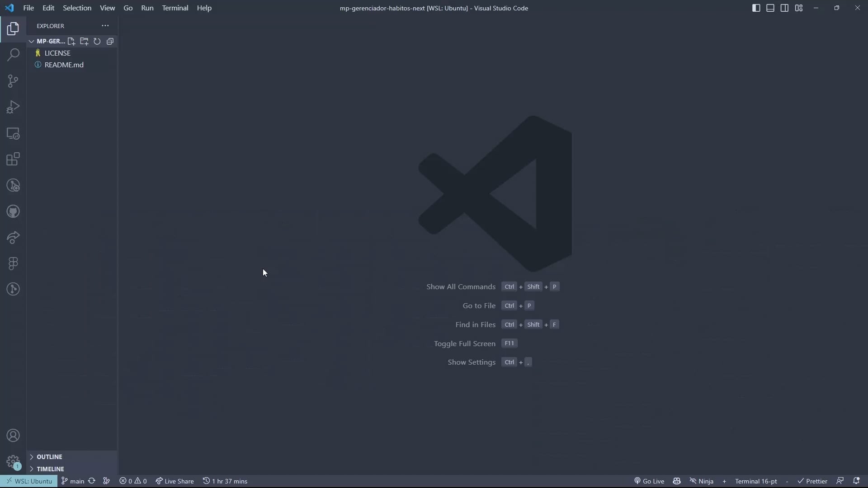Open the Copilot status bar icon
The width and height of the screenshot is (868, 488).
coord(676,481)
